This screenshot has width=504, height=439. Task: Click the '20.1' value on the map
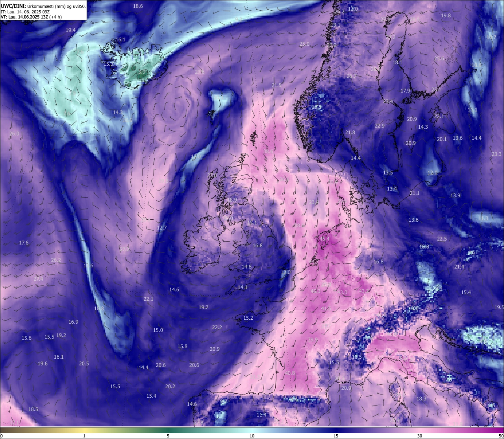(442, 139)
